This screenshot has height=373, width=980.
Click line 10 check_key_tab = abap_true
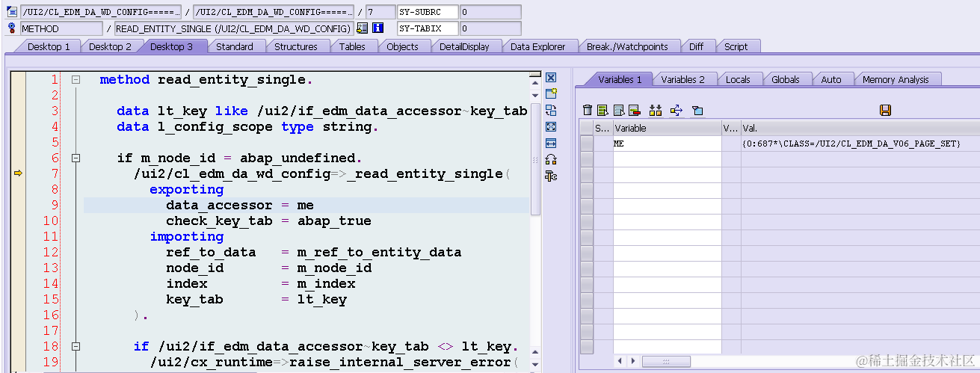pyautogui.click(x=268, y=221)
